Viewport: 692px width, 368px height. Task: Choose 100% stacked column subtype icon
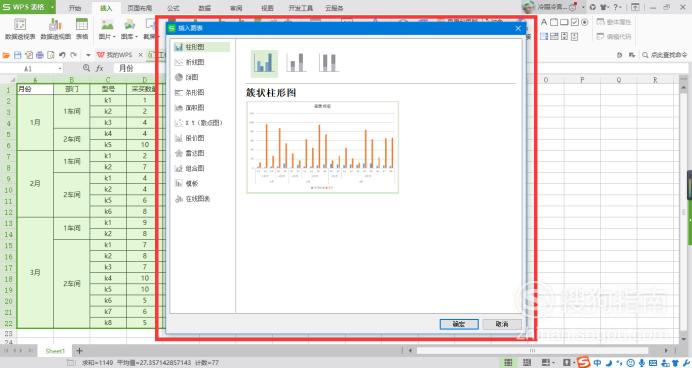tap(328, 63)
